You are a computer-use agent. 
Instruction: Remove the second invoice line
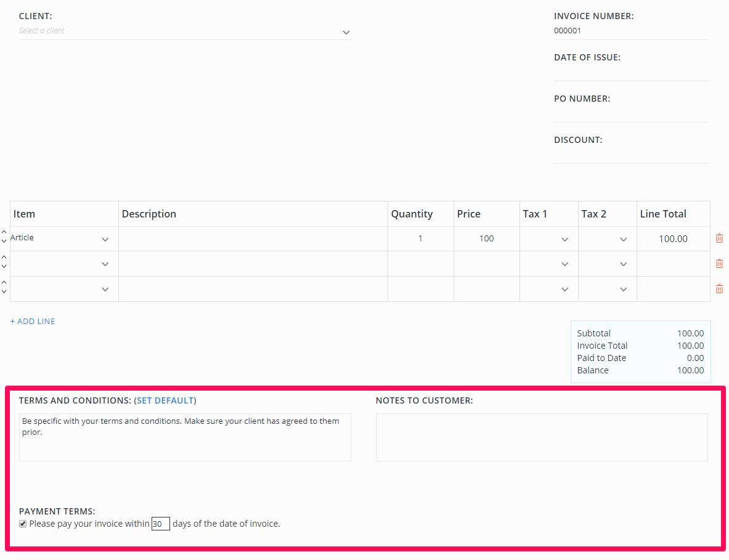click(719, 263)
